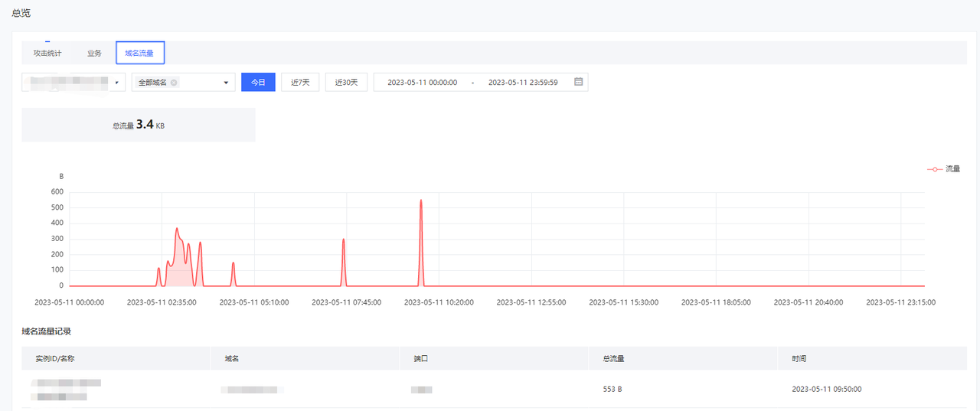
Task: Select the 553 B total traffic cell
Action: (x=612, y=389)
